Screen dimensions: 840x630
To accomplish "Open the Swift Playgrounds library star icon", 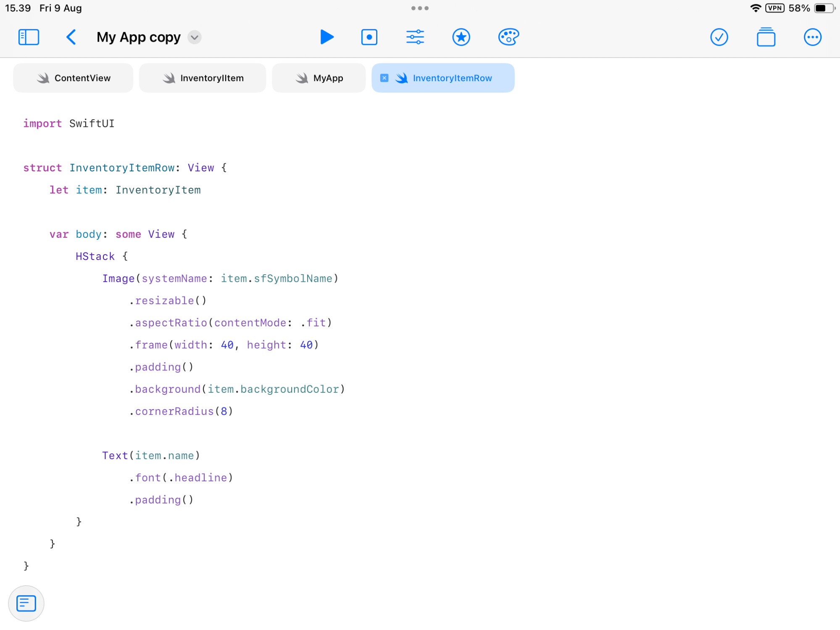I will tap(461, 37).
